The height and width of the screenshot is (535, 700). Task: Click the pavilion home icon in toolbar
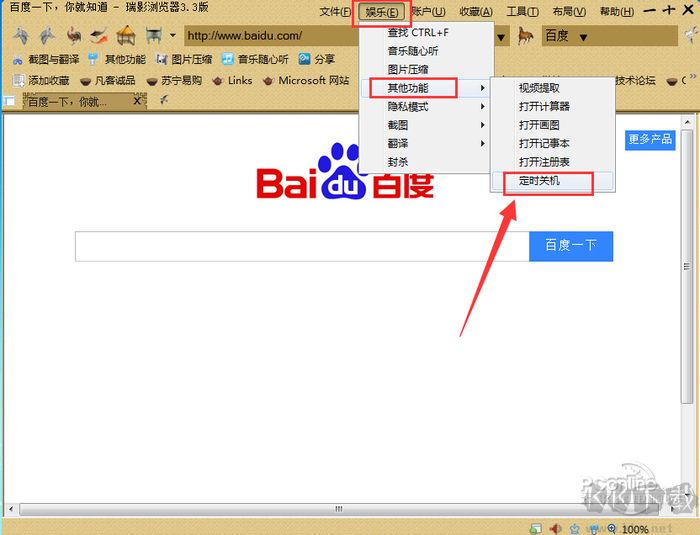click(126, 36)
